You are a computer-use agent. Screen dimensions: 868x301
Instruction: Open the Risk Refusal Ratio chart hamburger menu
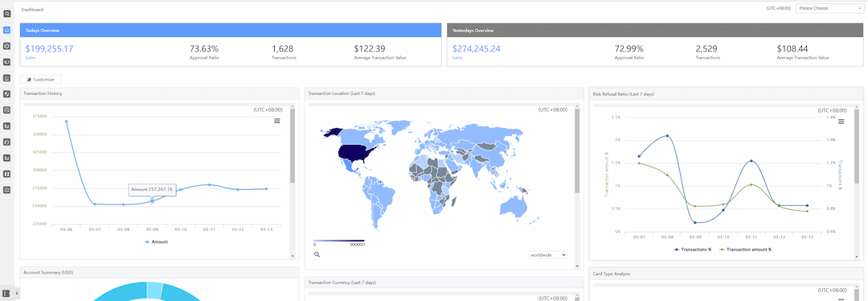[x=841, y=122]
